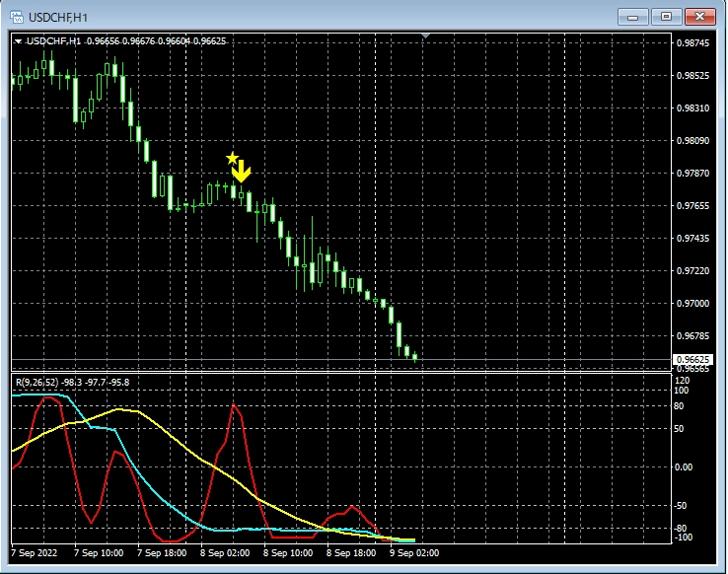The width and height of the screenshot is (728, 574).
Task: Click the 9 Sep 02:00 time label
Action: (414, 553)
